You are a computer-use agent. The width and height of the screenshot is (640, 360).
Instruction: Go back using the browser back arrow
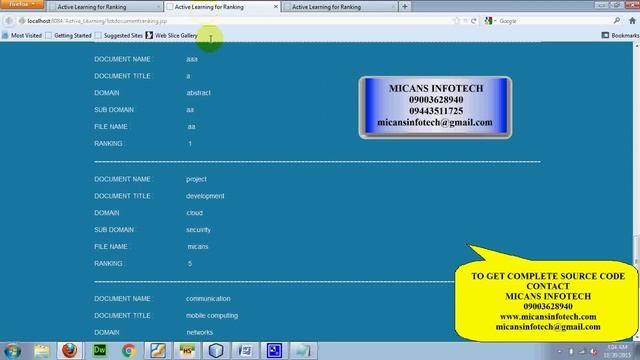[9, 21]
